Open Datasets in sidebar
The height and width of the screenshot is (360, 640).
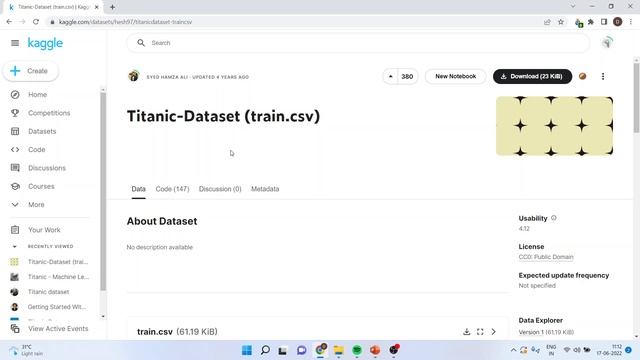[42, 131]
